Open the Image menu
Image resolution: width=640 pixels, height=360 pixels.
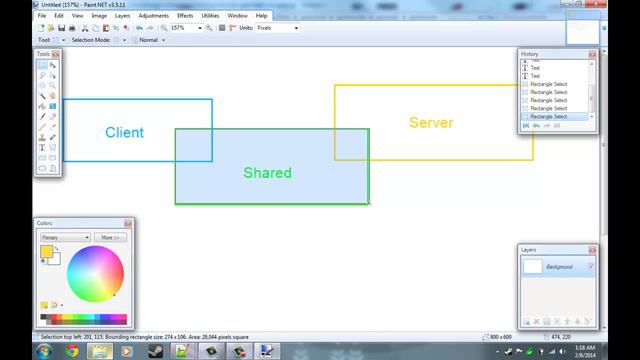pos(99,16)
